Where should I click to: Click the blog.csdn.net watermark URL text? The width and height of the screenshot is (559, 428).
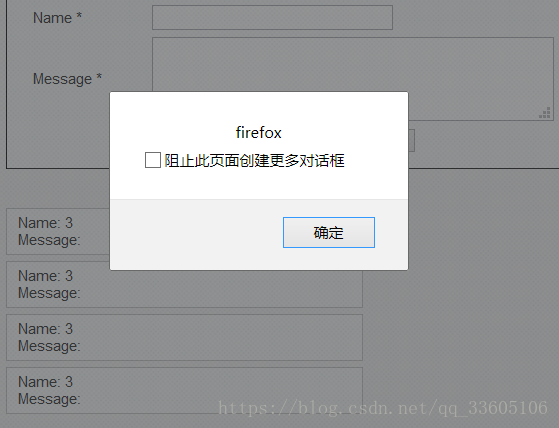[x=383, y=408]
